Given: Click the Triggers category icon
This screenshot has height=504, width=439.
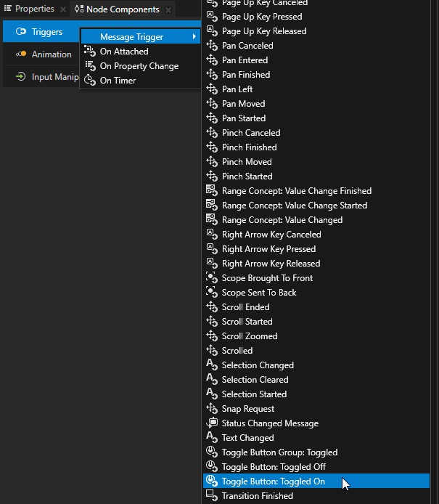Looking at the screenshot, I should [x=21, y=31].
